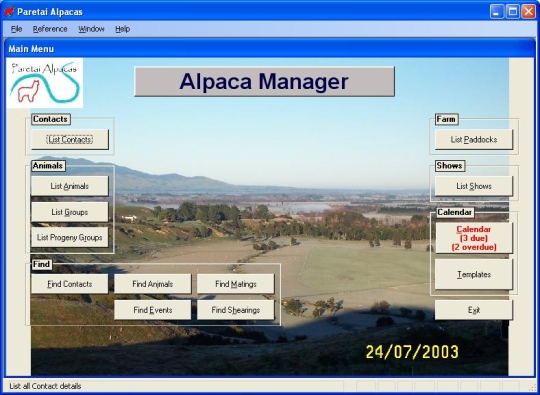Click the Find group label
The width and height of the screenshot is (540, 395).
(41, 264)
